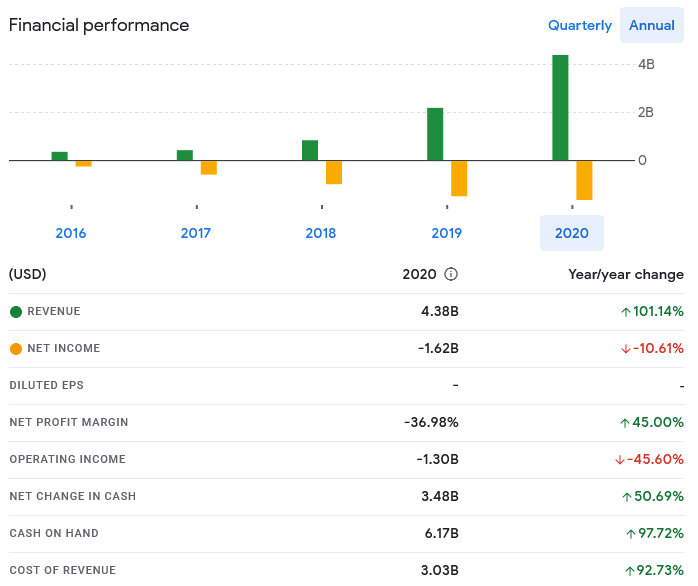Image resolution: width=698 pixels, height=586 pixels.
Task: Select year 2016 in the chart
Action: (x=71, y=233)
